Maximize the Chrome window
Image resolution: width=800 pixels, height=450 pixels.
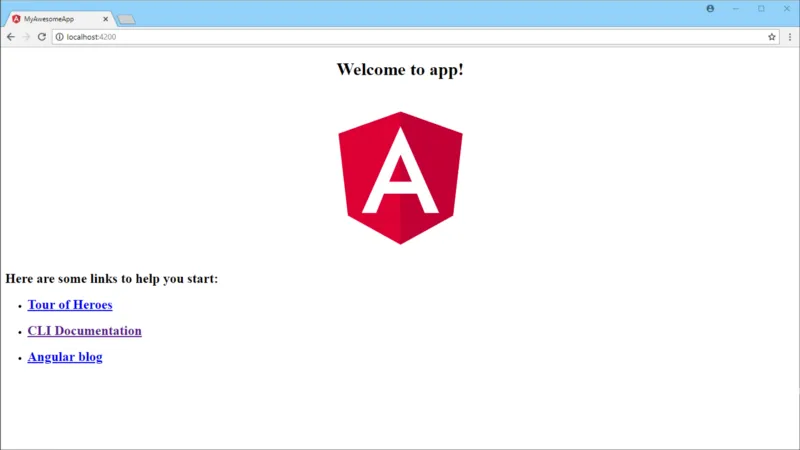coord(761,9)
